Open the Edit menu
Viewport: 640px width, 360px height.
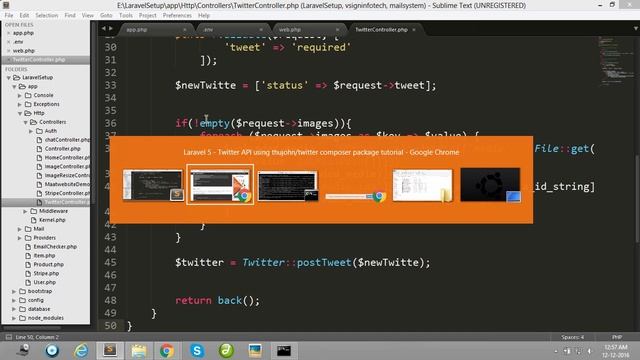[x=24, y=16]
